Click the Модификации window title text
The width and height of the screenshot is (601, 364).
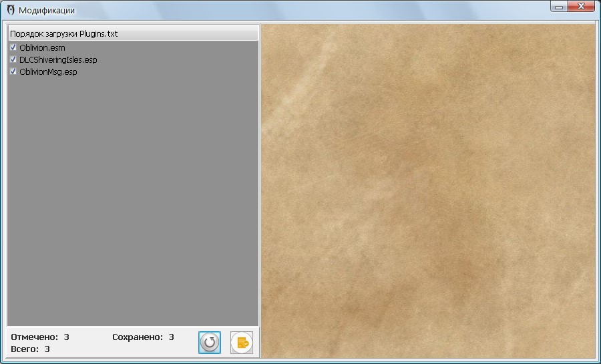47,11
